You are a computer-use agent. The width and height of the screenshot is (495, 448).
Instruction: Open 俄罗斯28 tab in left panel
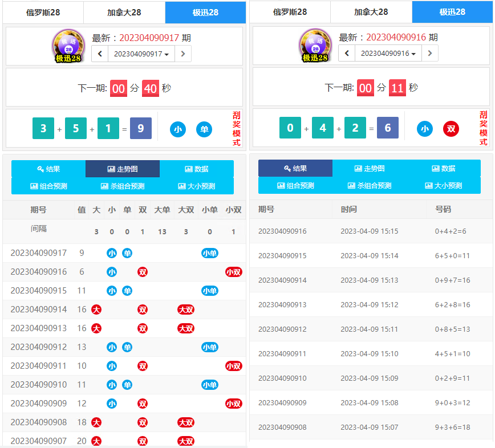point(43,13)
